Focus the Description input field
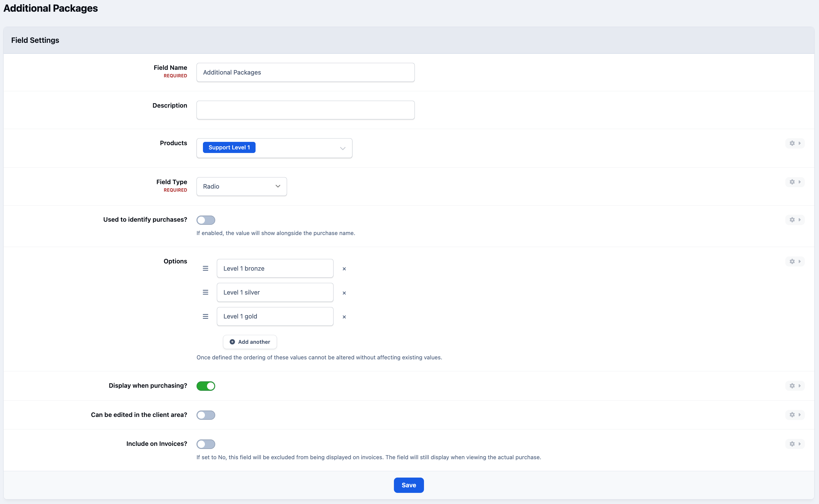 [x=306, y=110]
